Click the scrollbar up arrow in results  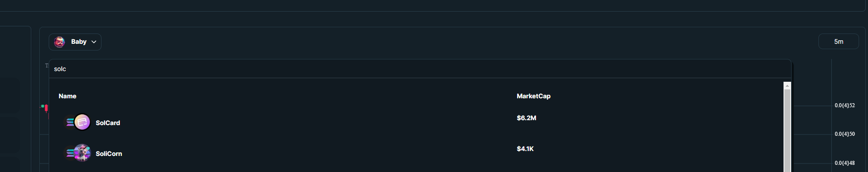tap(788, 86)
